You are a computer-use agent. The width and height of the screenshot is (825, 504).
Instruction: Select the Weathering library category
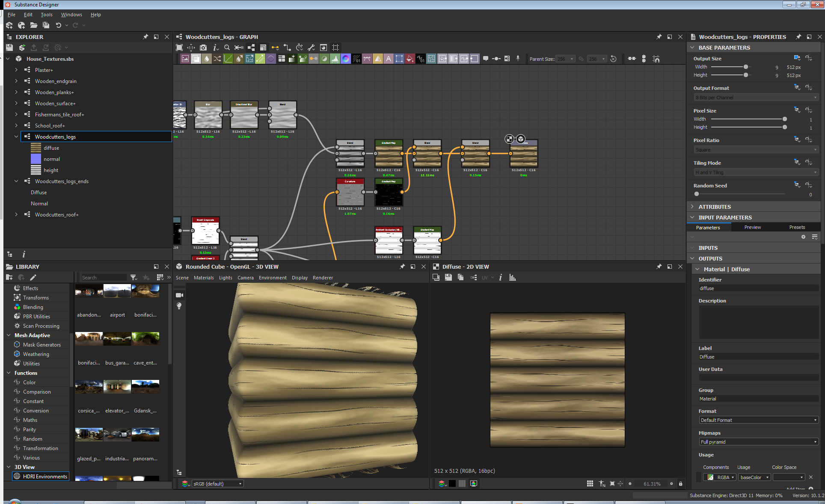point(36,354)
